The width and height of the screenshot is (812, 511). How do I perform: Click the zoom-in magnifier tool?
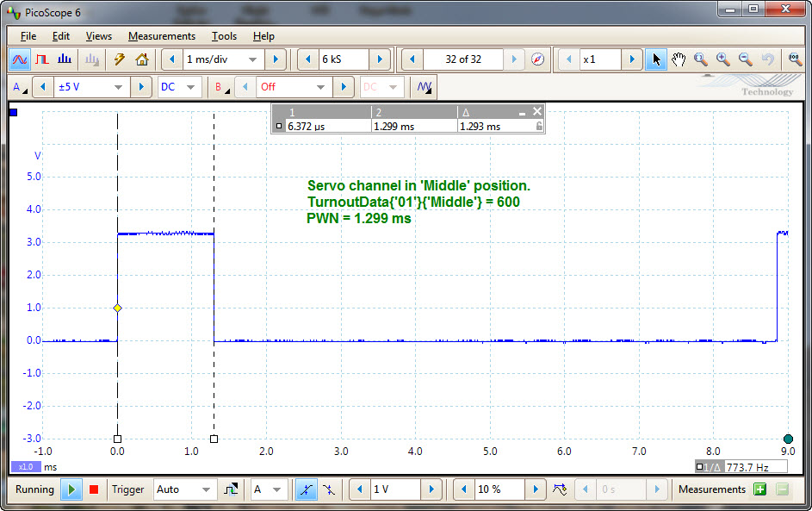coord(723,59)
